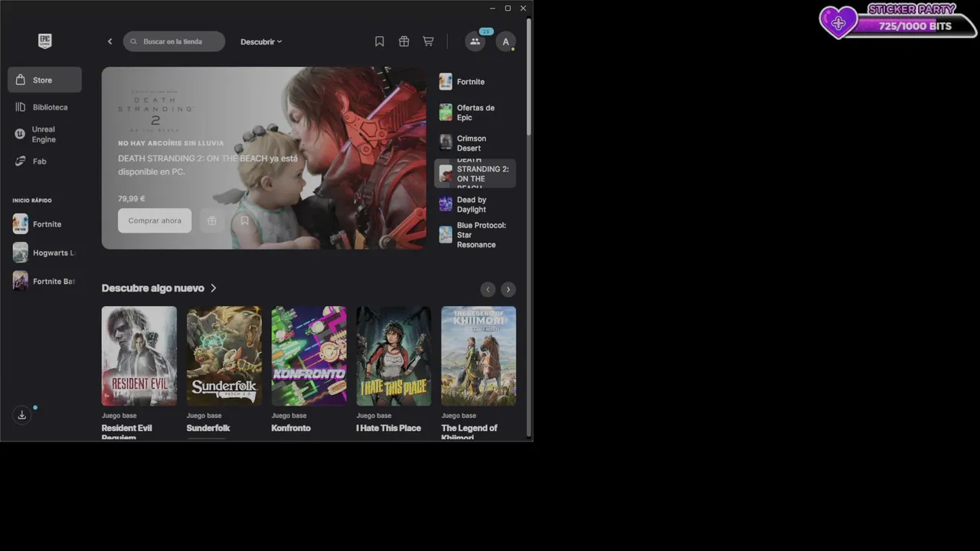Open the wishlist bookmark icon in header
The image size is (980, 551).
[x=380, y=41]
